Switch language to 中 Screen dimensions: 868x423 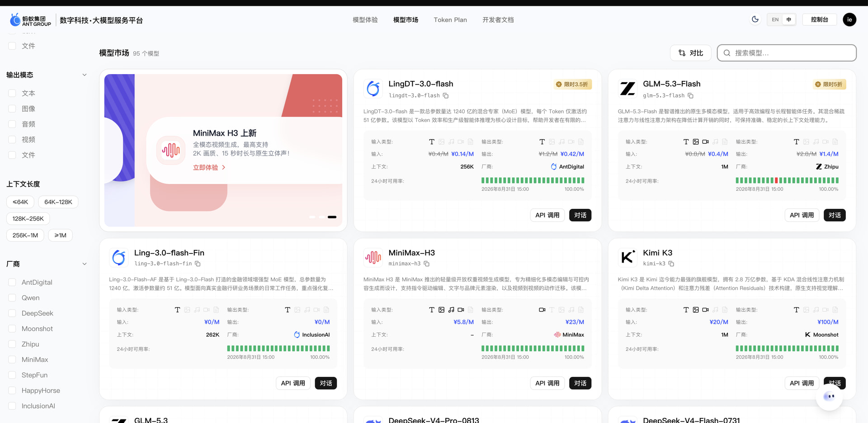789,20
